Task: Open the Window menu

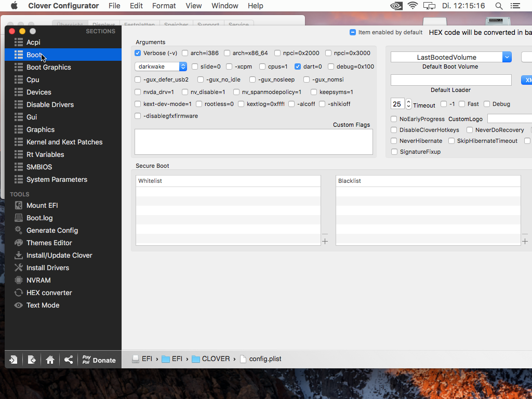Action: tap(224, 6)
